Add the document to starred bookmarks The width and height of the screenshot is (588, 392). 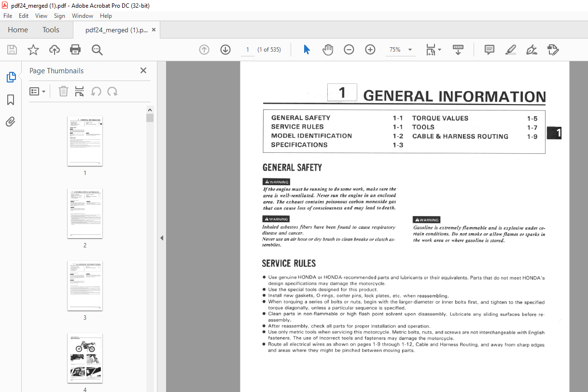coord(33,50)
